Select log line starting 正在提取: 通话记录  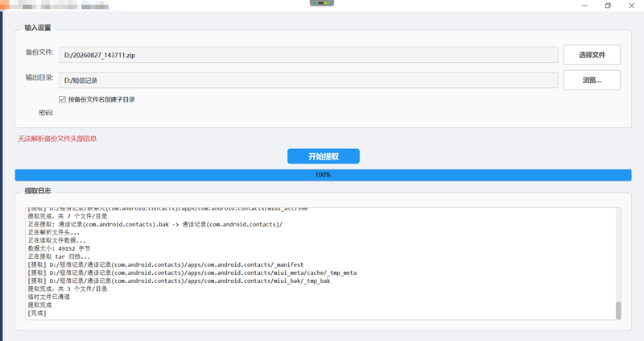point(155,225)
